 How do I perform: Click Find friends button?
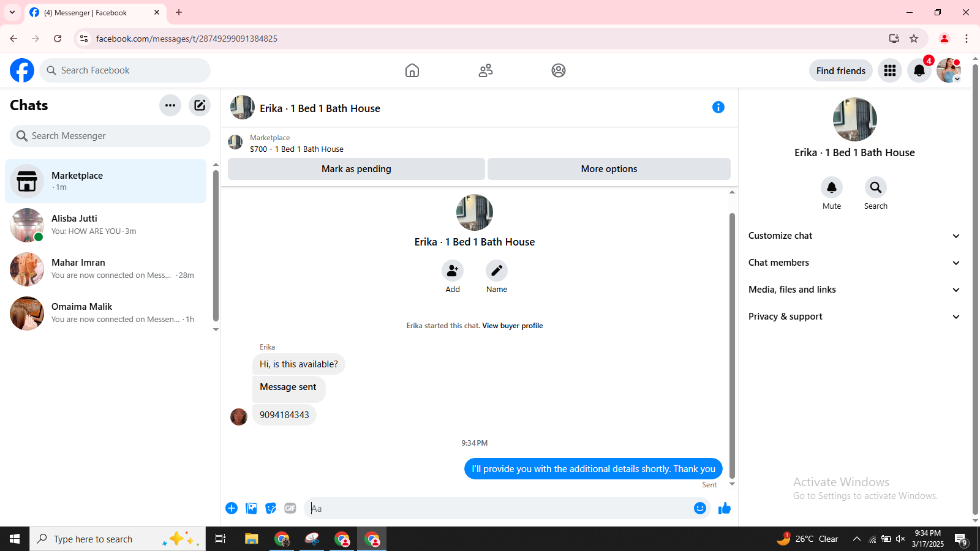tap(841, 70)
